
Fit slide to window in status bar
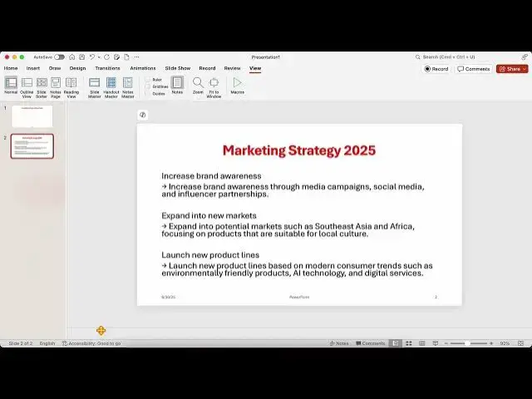[x=521, y=343]
